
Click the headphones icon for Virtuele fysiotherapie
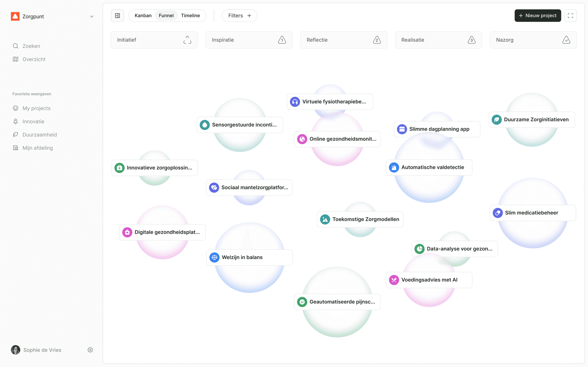pos(295,102)
